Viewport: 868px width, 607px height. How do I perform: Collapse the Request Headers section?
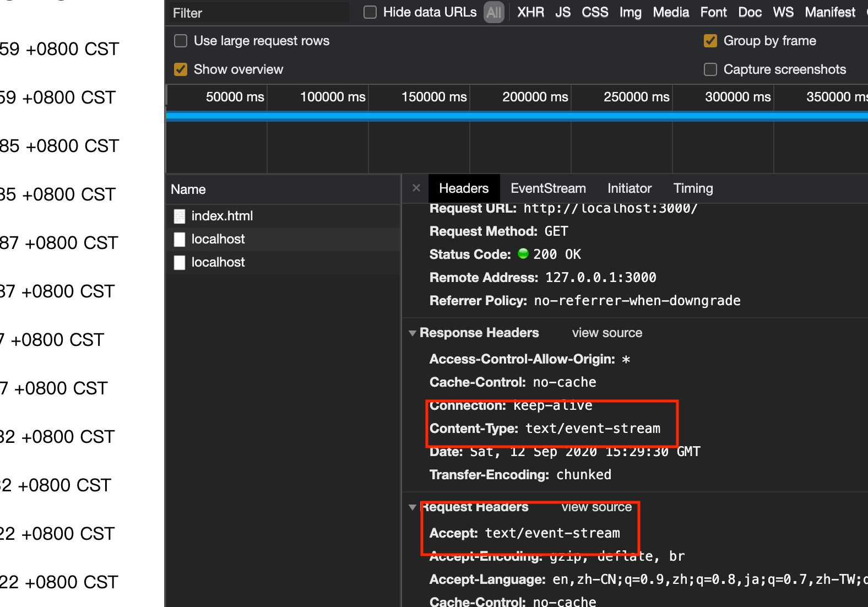coord(413,507)
